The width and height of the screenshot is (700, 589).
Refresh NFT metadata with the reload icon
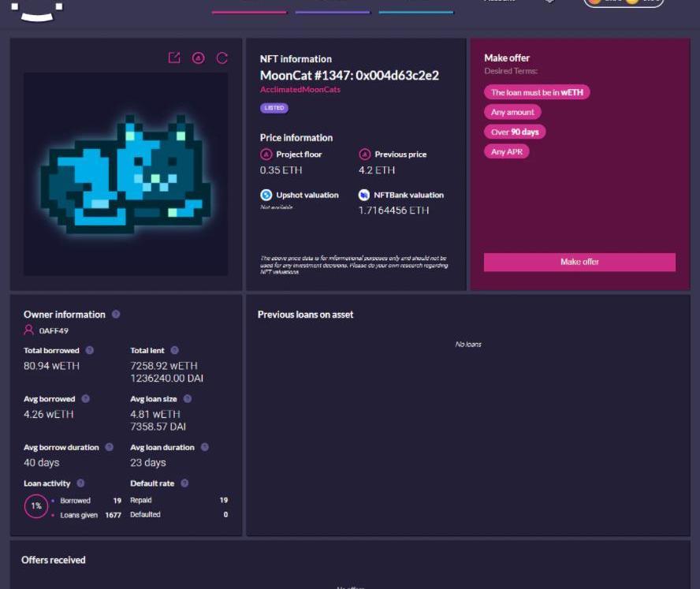click(222, 58)
